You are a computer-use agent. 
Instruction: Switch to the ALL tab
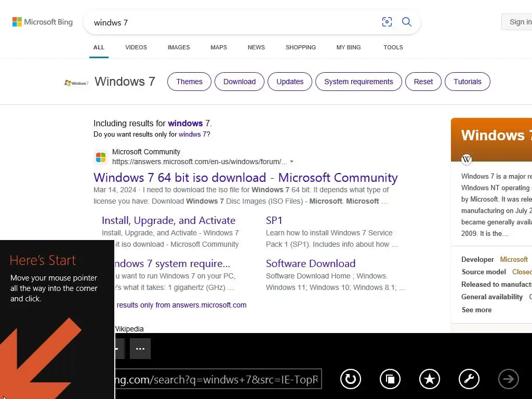point(99,47)
